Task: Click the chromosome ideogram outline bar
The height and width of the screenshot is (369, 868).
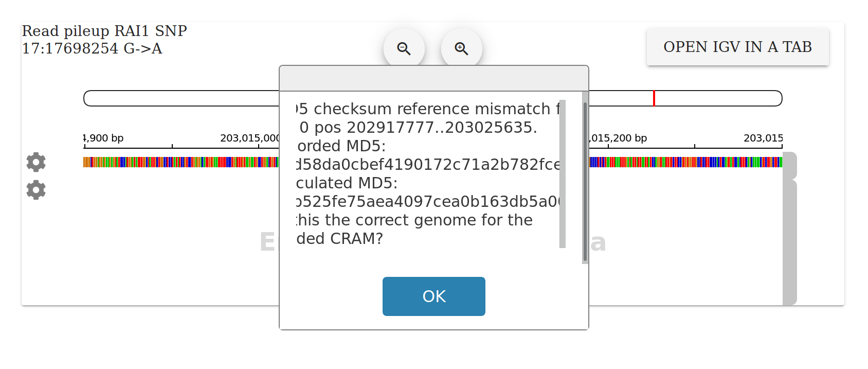Action: pyautogui.click(x=180, y=98)
